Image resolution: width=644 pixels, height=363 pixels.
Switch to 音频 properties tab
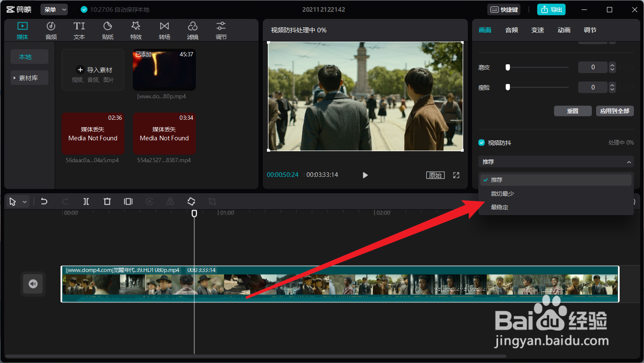pos(512,30)
